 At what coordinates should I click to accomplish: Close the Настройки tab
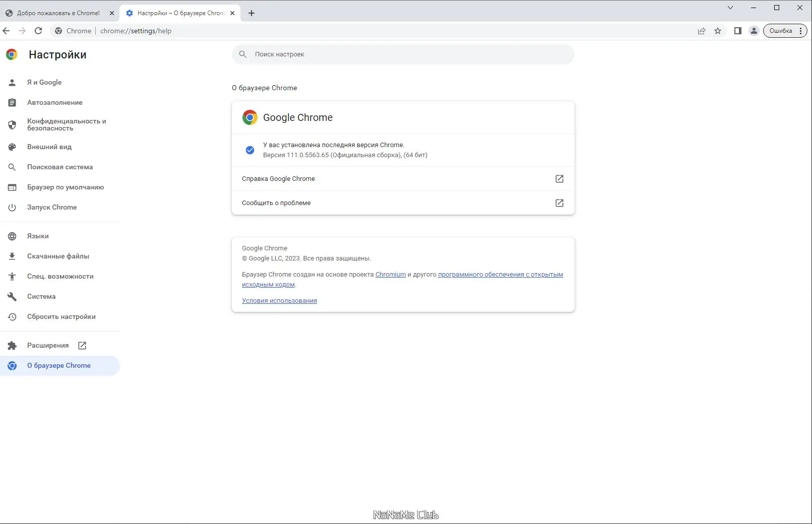(x=232, y=13)
